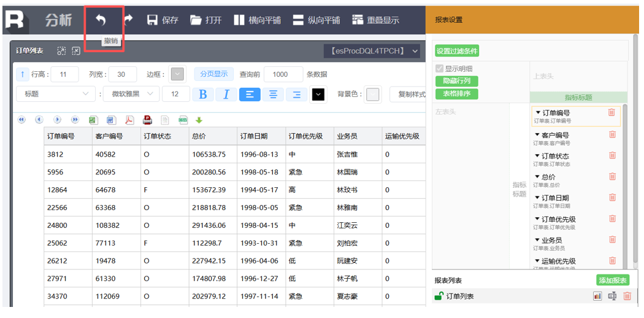644x318 pixels.
Task: Toggle the 显示明细 checkbox
Action: coord(439,69)
